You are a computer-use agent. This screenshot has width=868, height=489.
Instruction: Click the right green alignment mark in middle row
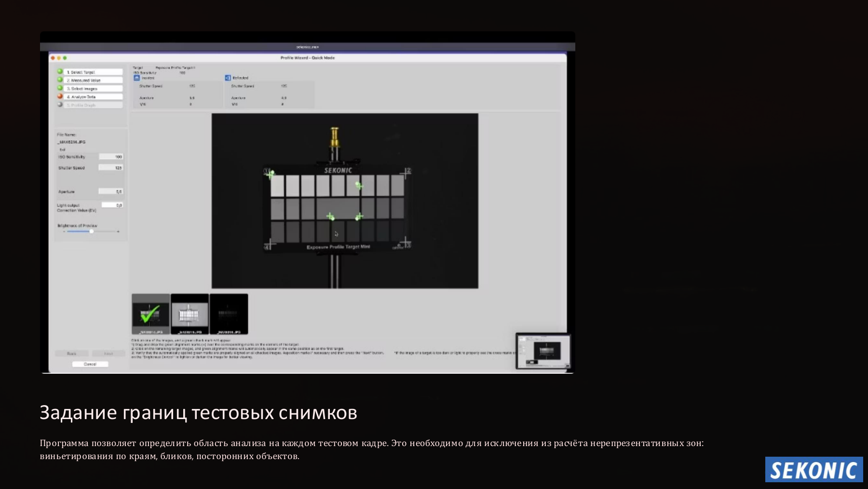coord(359,217)
